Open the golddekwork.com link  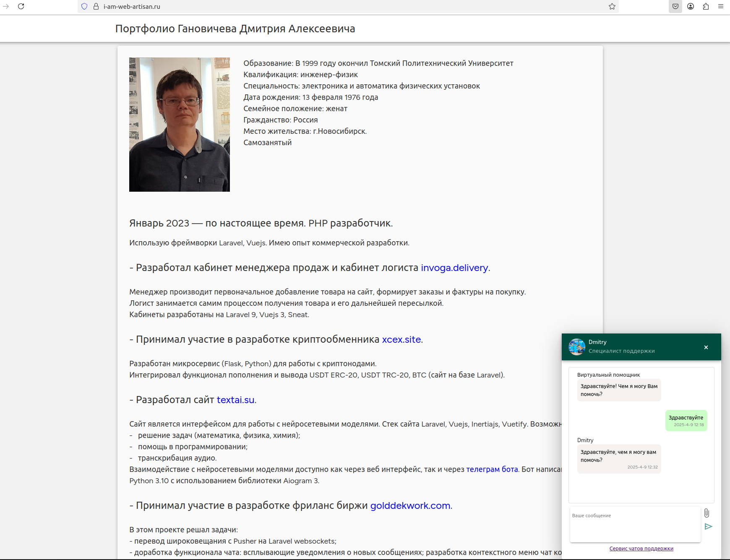pyautogui.click(x=410, y=505)
